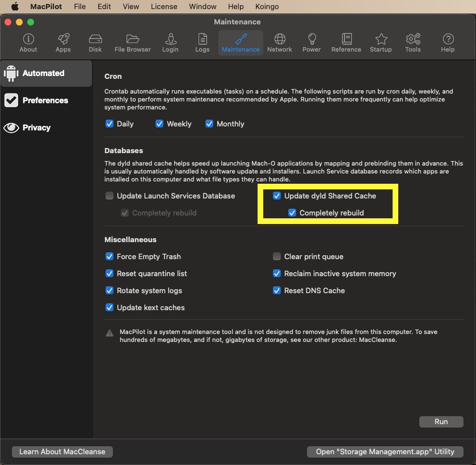Open the File menu
The image size is (476, 465).
80,6
